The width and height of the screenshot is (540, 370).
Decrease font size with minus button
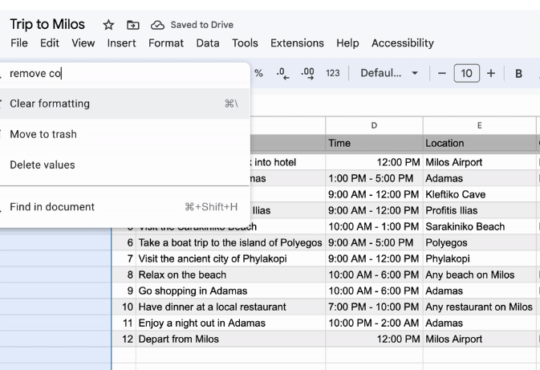442,73
